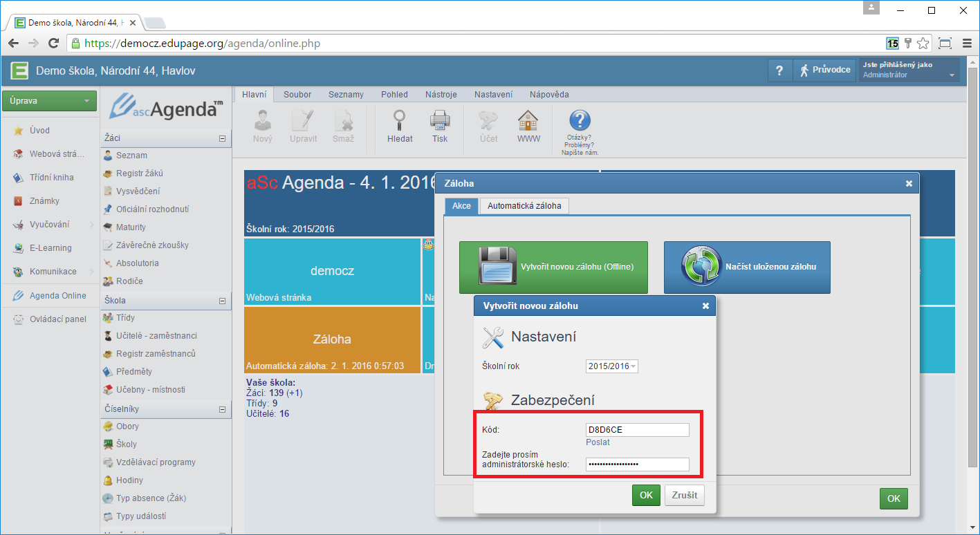Viewport: 980px width, 535px height.
Task: Reload the page with browser refresh icon
Action: click(x=53, y=43)
